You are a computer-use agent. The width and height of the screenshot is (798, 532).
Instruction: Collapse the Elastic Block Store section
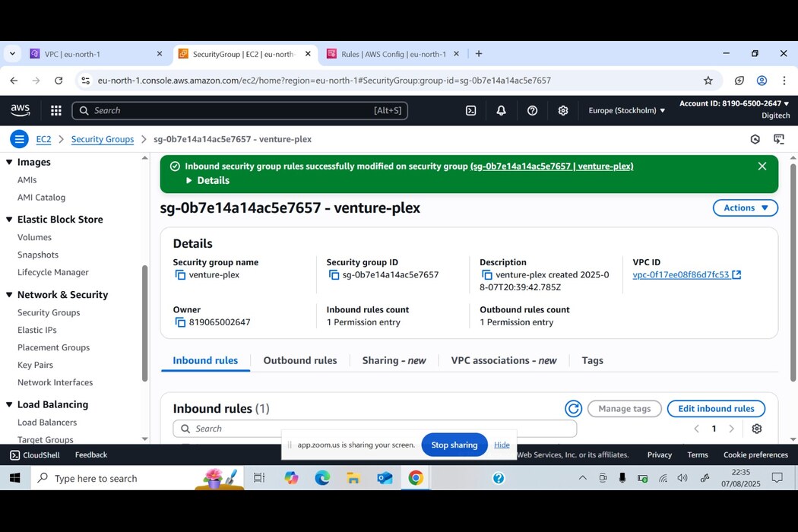coord(9,220)
